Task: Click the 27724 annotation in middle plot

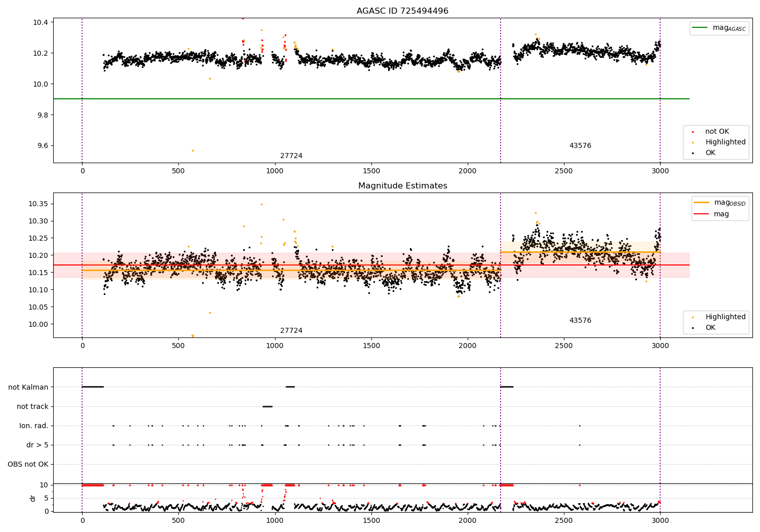Action: coord(291,331)
